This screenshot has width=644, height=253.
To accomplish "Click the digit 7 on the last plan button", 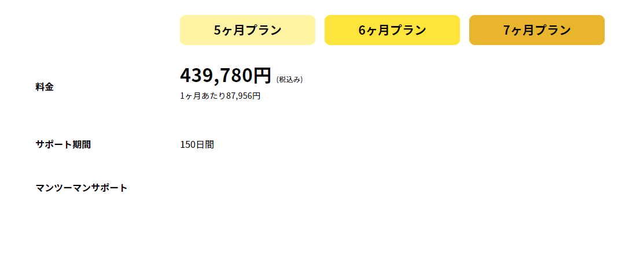I will 506,31.
